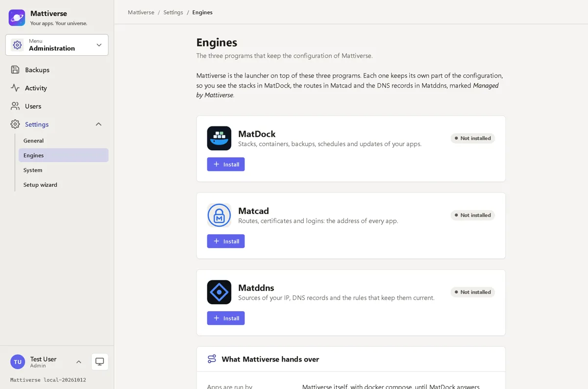This screenshot has width=588, height=389.
Task: Select General under Settings
Action: coord(63,141)
